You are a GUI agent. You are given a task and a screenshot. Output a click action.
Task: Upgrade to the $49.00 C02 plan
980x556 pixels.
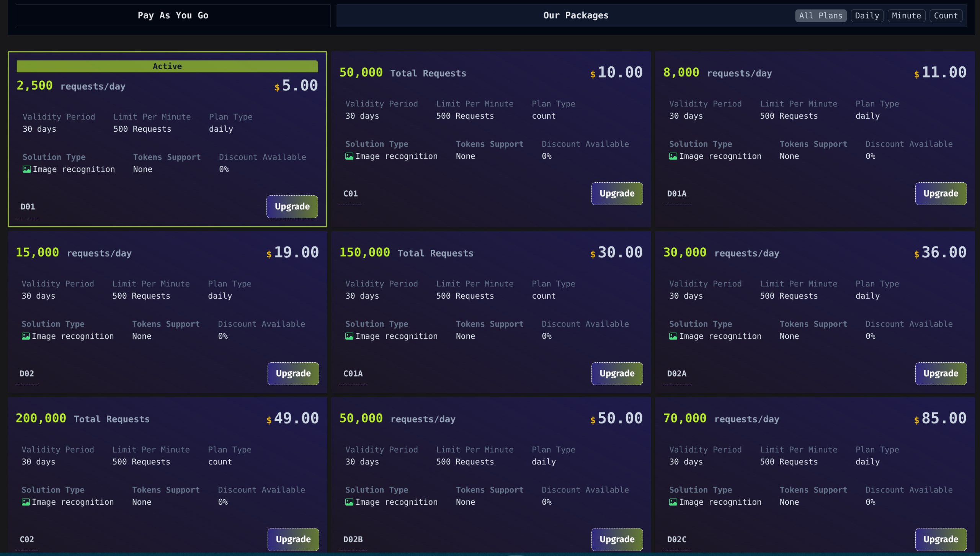pyautogui.click(x=293, y=540)
